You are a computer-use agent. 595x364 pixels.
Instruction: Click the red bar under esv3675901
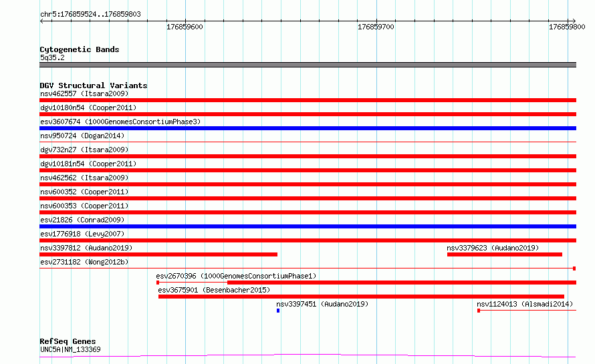pyautogui.click(x=361, y=297)
